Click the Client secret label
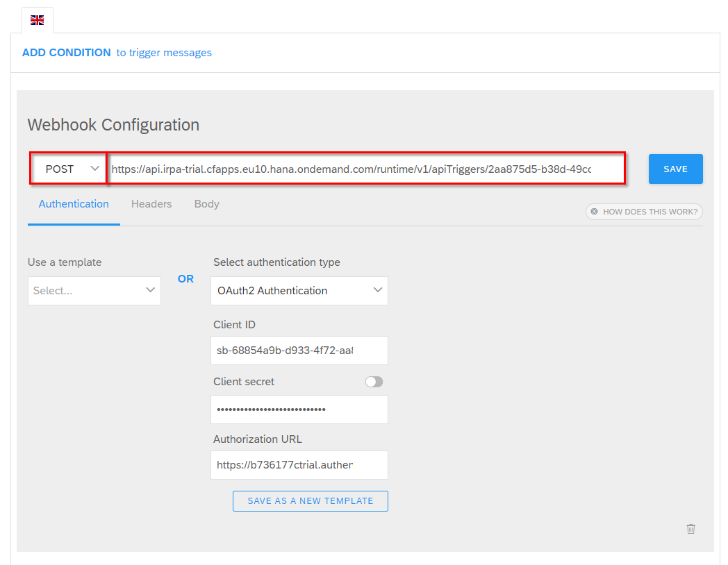The image size is (728, 565). [x=244, y=382]
